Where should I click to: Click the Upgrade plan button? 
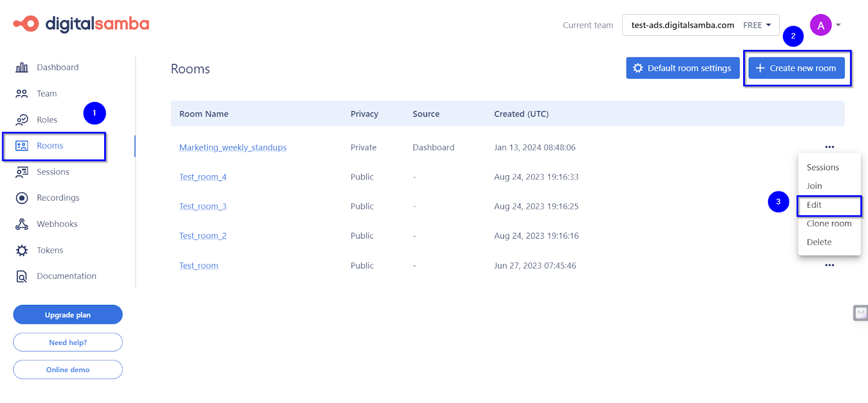pos(68,315)
